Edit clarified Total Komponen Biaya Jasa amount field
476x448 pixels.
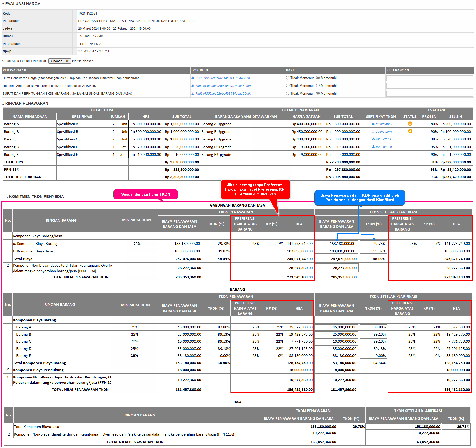(403, 427)
